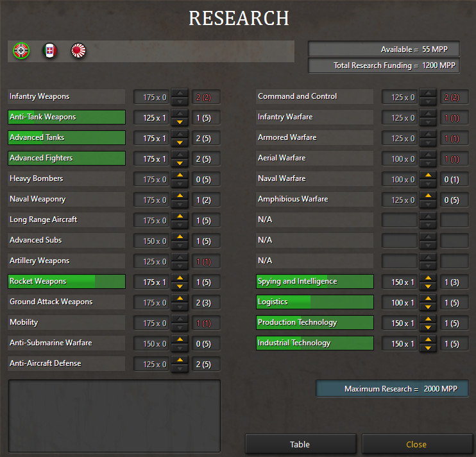The width and height of the screenshot is (476, 457).
Task: Decrease Advanced Fighters research with down arrow
Action: pyautogui.click(x=180, y=163)
